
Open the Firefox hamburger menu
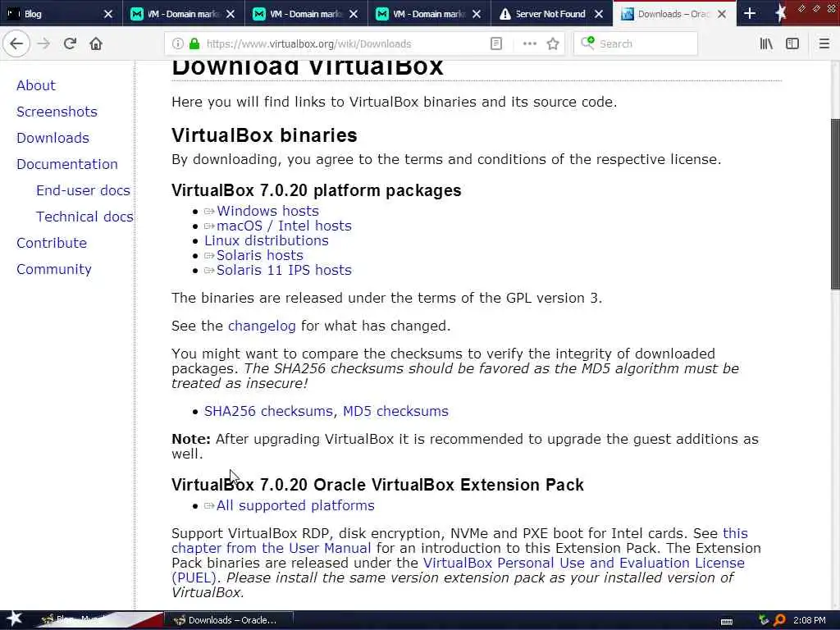(x=824, y=44)
